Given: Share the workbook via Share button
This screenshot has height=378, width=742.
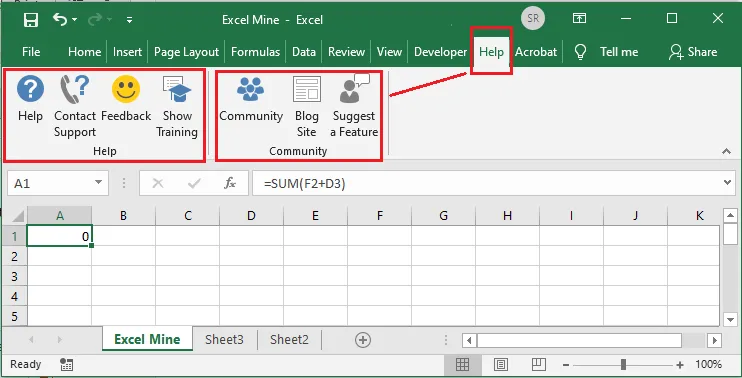Looking at the screenshot, I should pos(693,52).
